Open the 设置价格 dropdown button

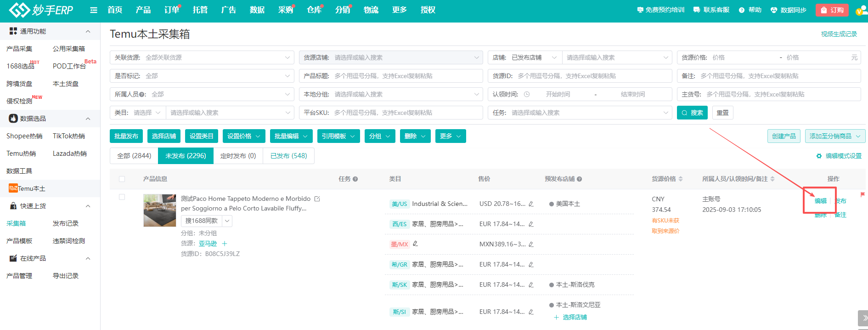point(244,136)
